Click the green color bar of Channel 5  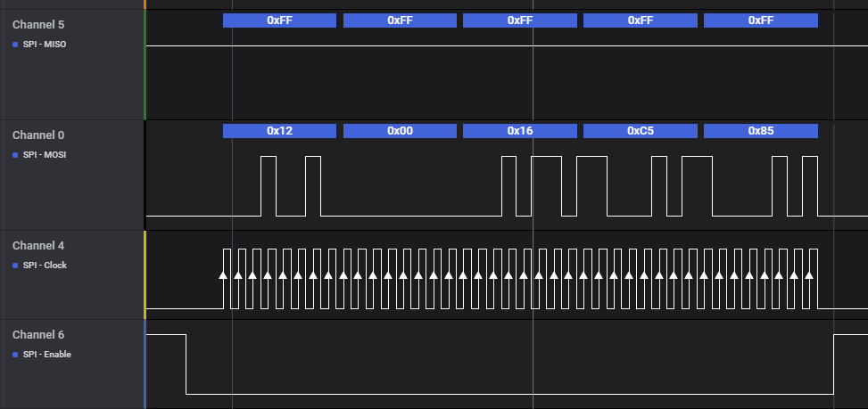pyautogui.click(x=145, y=65)
